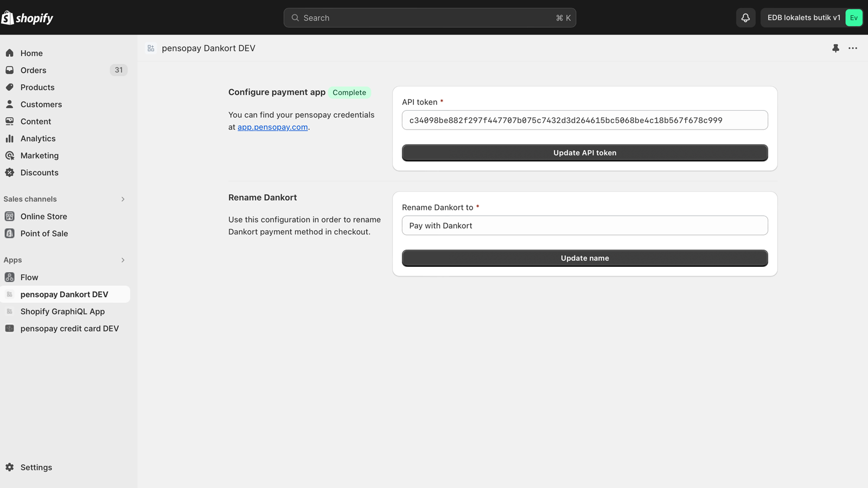868x488 pixels.
Task: Click the Update name button
Action: [585, 258]
